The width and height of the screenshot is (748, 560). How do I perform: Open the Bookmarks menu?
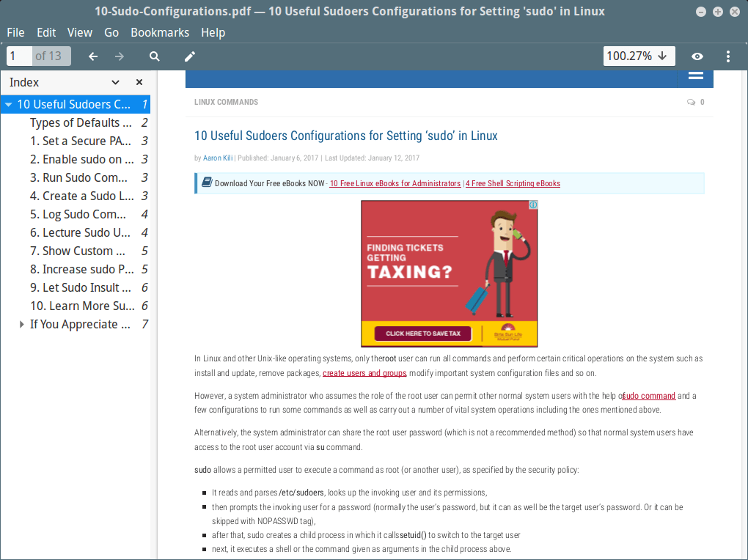pyautogui.click(x=160, y=32)
